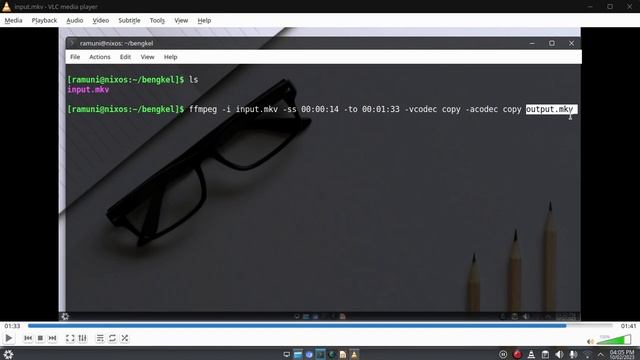Start playback with the VLC play button

click(9, 338)
